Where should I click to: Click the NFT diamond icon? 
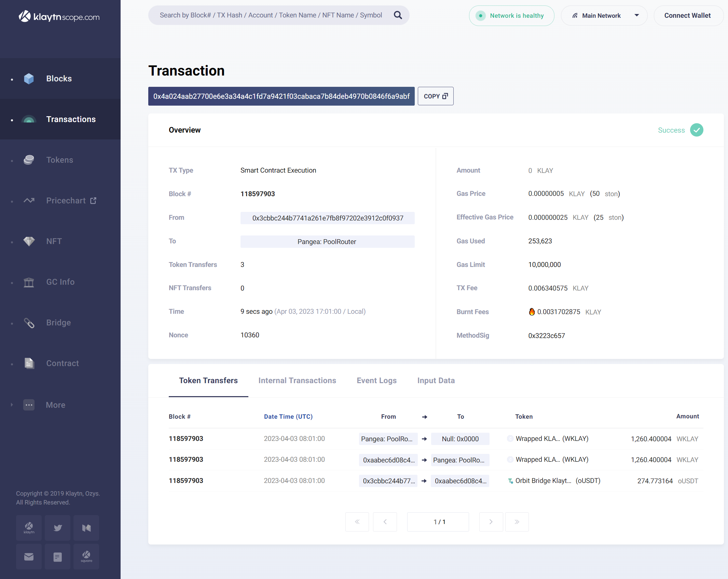point(29,241)
